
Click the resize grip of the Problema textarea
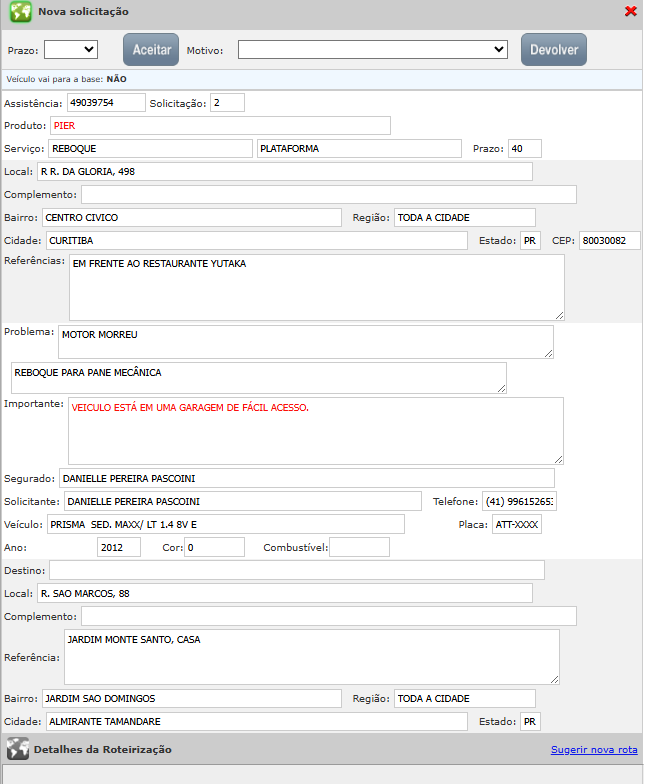tap(548, 354)
